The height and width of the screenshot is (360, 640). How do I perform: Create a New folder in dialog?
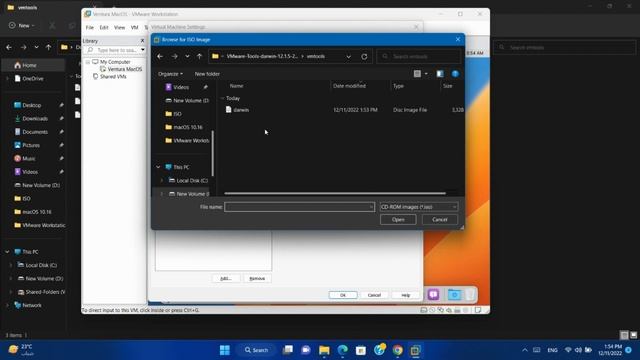[x=207, y=74]
